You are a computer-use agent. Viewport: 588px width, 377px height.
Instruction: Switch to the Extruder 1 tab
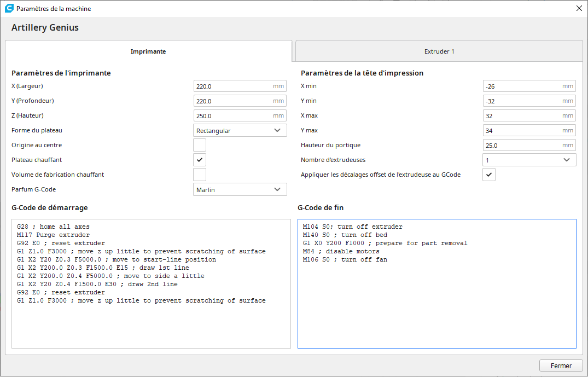pyautogui.click(x=439, y=51)
